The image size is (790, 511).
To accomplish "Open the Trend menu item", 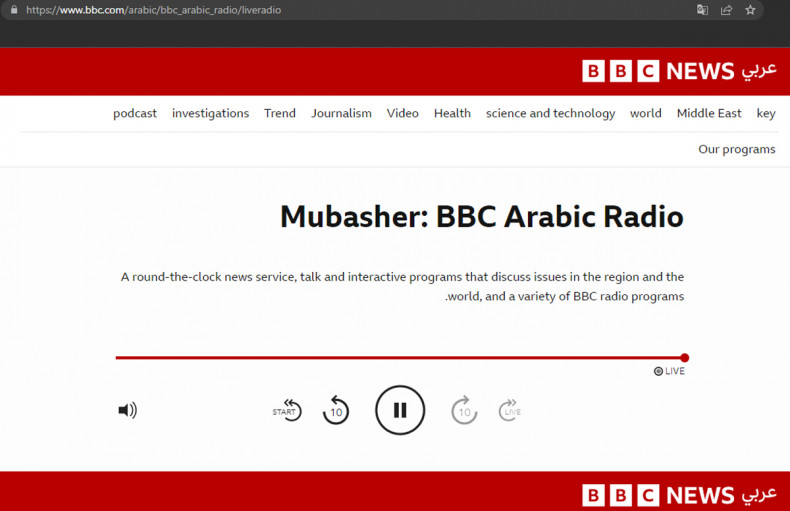I will [x=280, y=113].
